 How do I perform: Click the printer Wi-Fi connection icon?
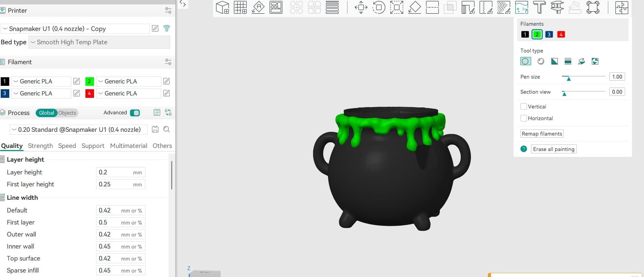167,28
